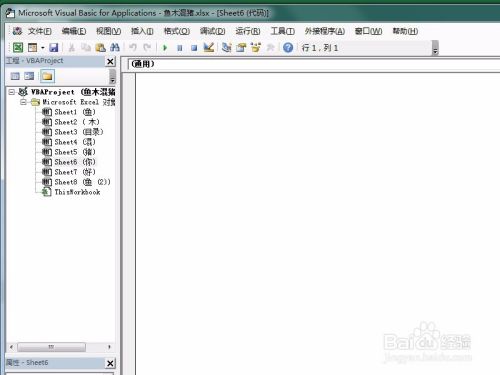Open the 运行(R) menu
Screen dimensions: 500x375
[x=248, y=31]
